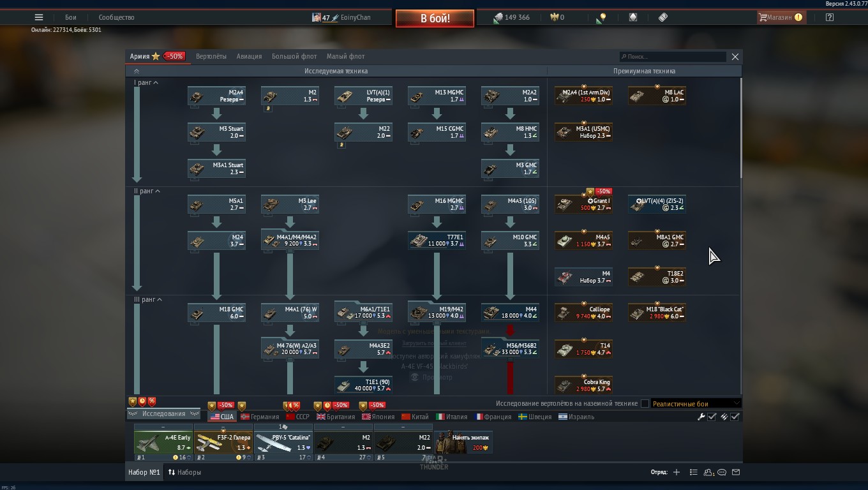Image resolution: width=868 pixels, height=490 pixels.
Task: Open the chat bubble icon
Action: click(722, 472)
